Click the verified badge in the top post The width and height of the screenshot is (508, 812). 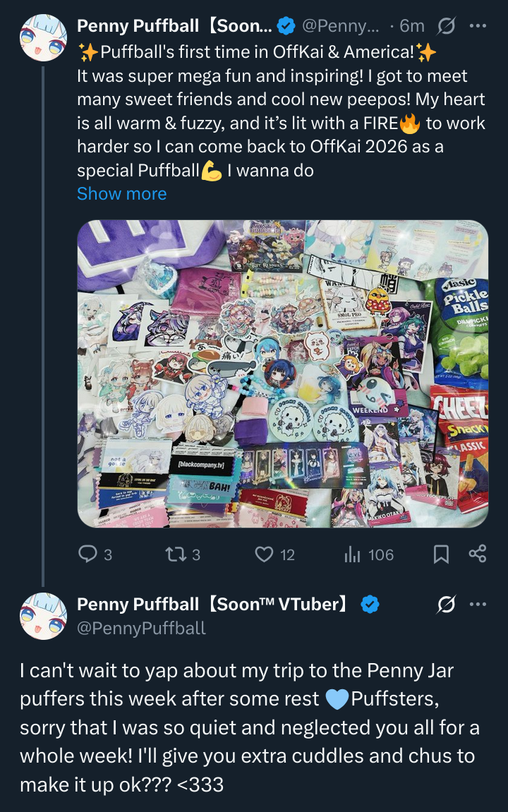(x=286, y=27)
